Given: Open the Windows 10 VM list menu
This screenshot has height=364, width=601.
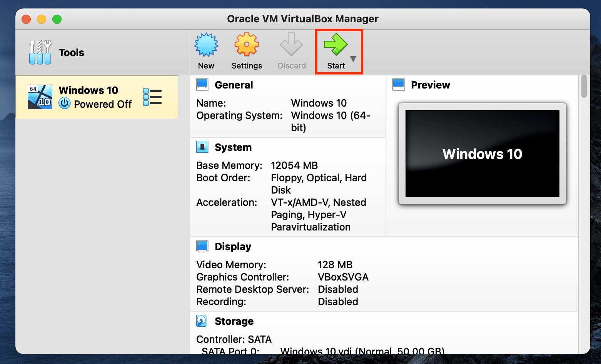Looking at the screenshot, I should pos(152,97).
